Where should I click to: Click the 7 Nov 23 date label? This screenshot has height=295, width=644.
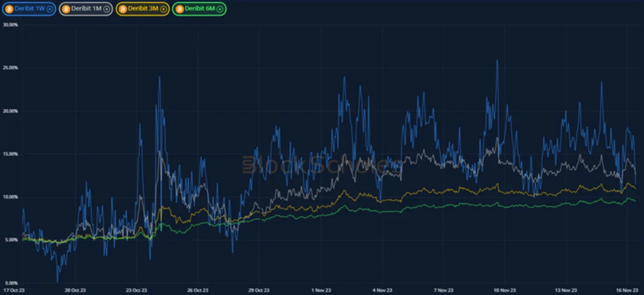tap(444, 290)
